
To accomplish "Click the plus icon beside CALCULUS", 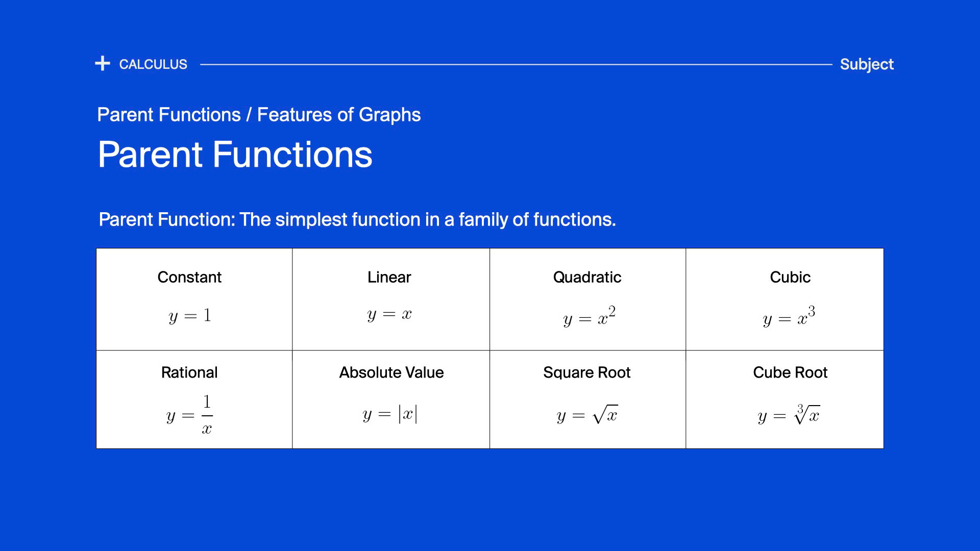I will [x=103, y=63].
